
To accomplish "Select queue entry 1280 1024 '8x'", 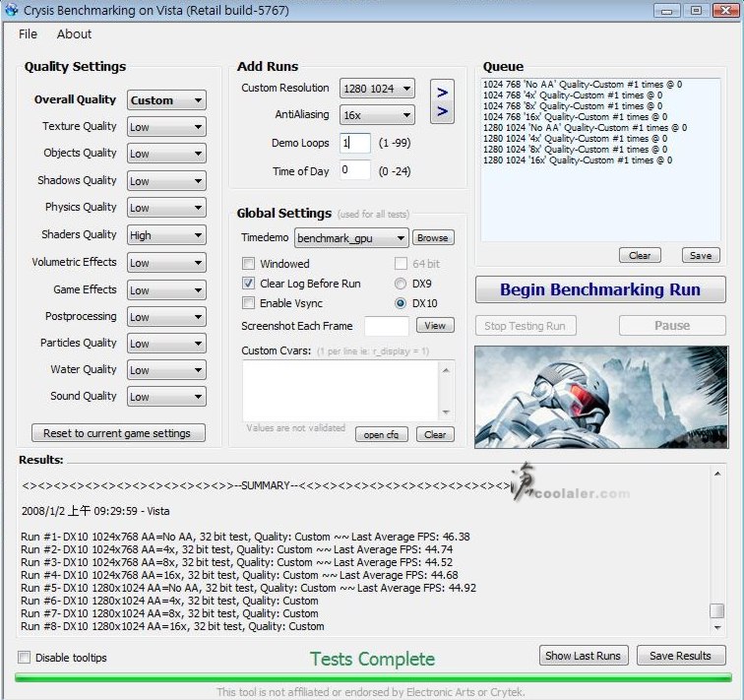I will (x=576, y=150).
